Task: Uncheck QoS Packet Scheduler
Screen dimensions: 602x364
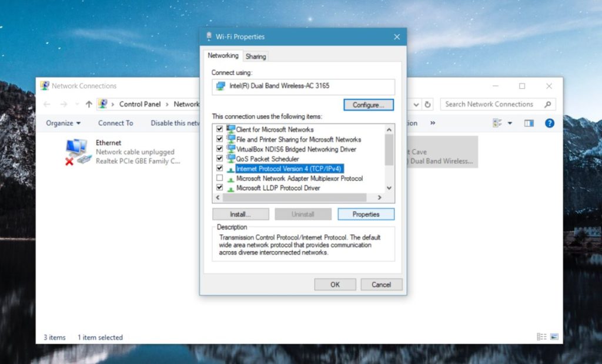Action: [219, 159]
